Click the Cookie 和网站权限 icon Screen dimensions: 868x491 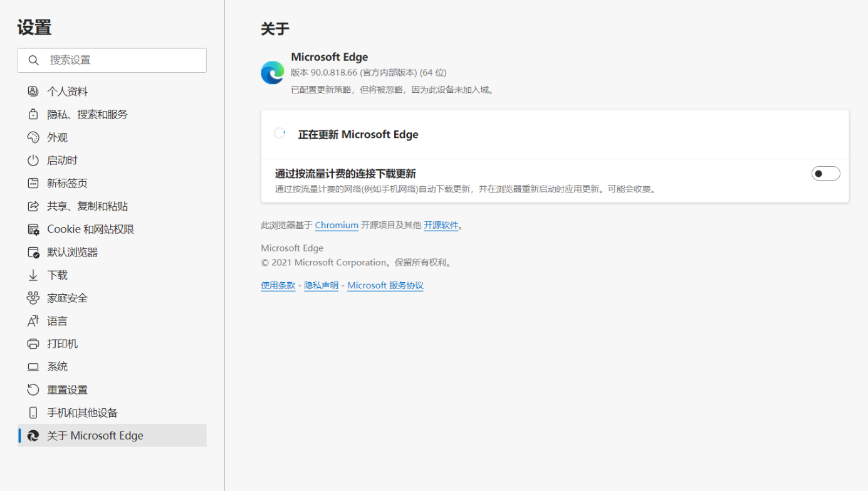tap(33, 230)
